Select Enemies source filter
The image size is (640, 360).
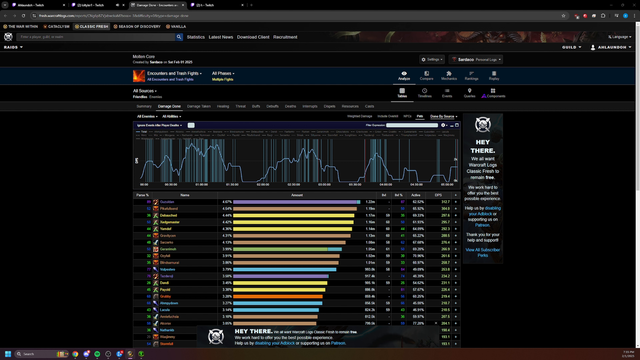point(156,97)
